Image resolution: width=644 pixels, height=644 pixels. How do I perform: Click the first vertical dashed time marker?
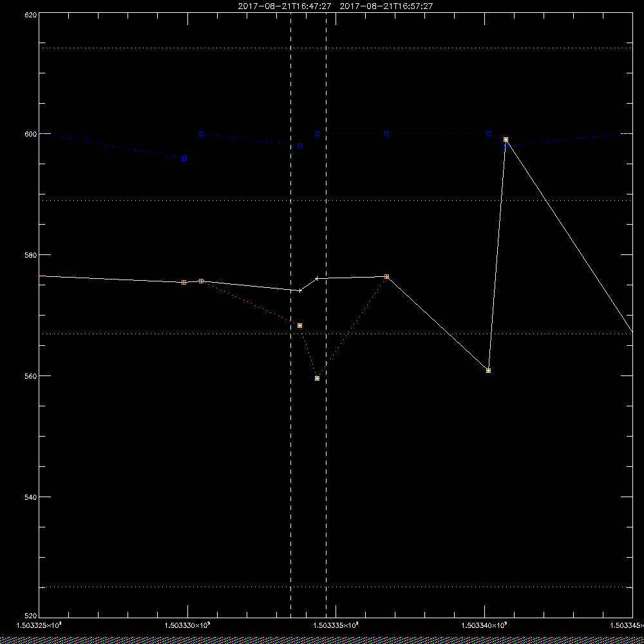[x=291, y=315]
